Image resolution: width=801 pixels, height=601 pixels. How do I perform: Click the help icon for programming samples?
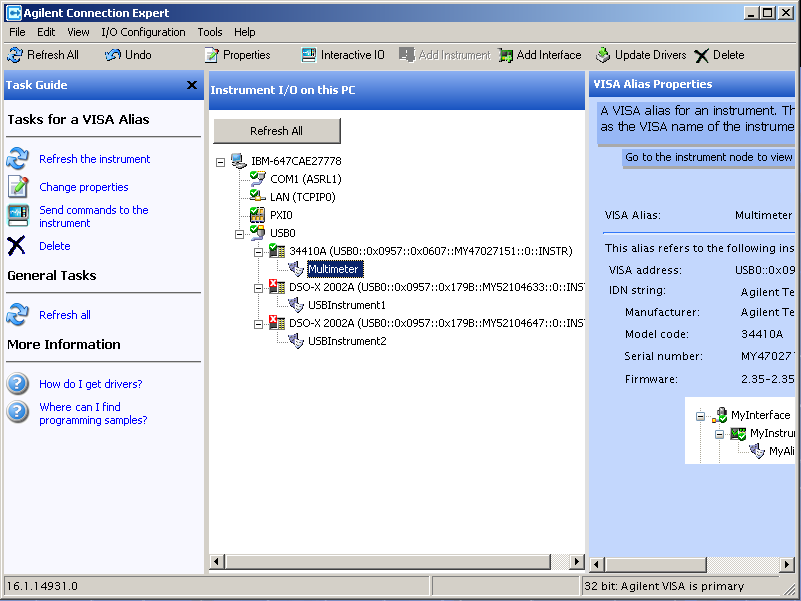pos(17,411)
